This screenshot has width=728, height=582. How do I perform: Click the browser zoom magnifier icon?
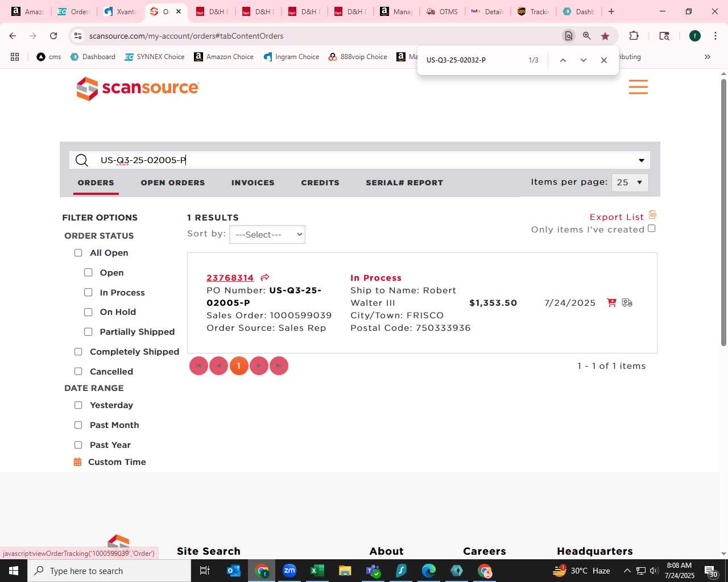click(x=586, y=36)
